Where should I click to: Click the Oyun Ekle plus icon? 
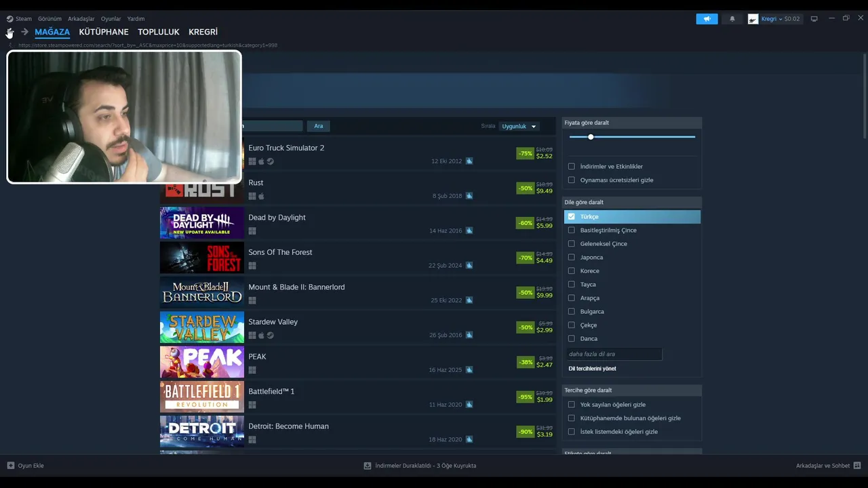11,466
